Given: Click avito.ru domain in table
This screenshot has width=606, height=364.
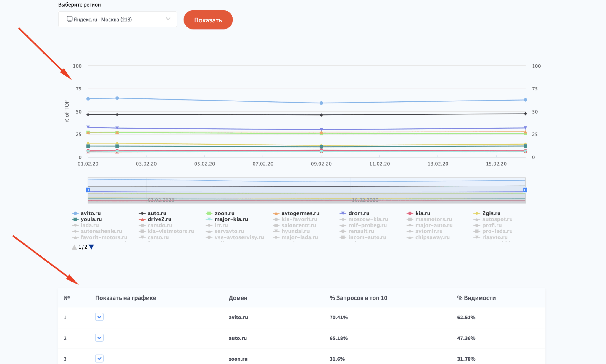Looking at the screenshot, I should 238,317.
